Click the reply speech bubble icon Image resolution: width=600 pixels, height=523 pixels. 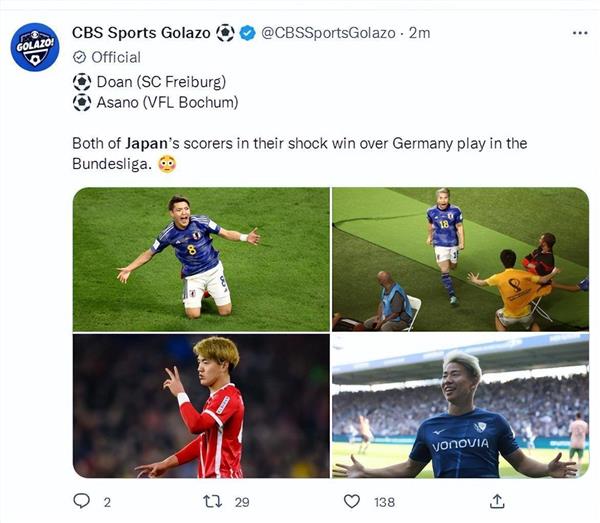click(x=81, y=501)
